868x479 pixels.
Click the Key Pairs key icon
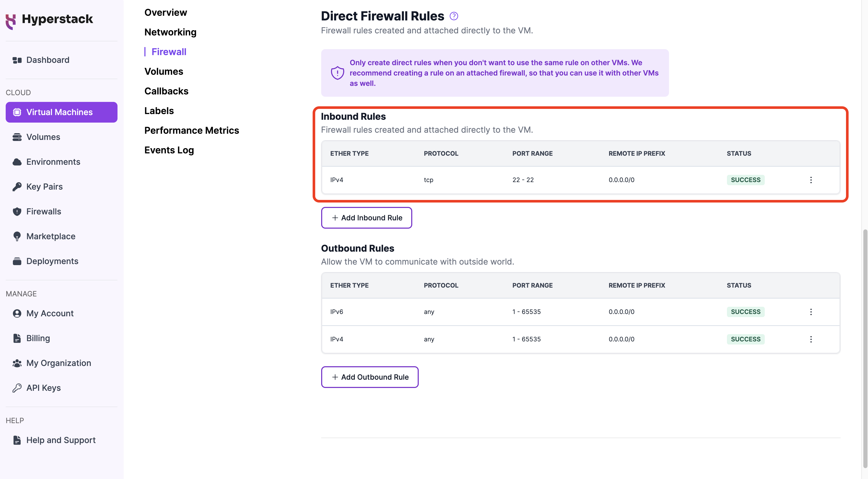17,187
